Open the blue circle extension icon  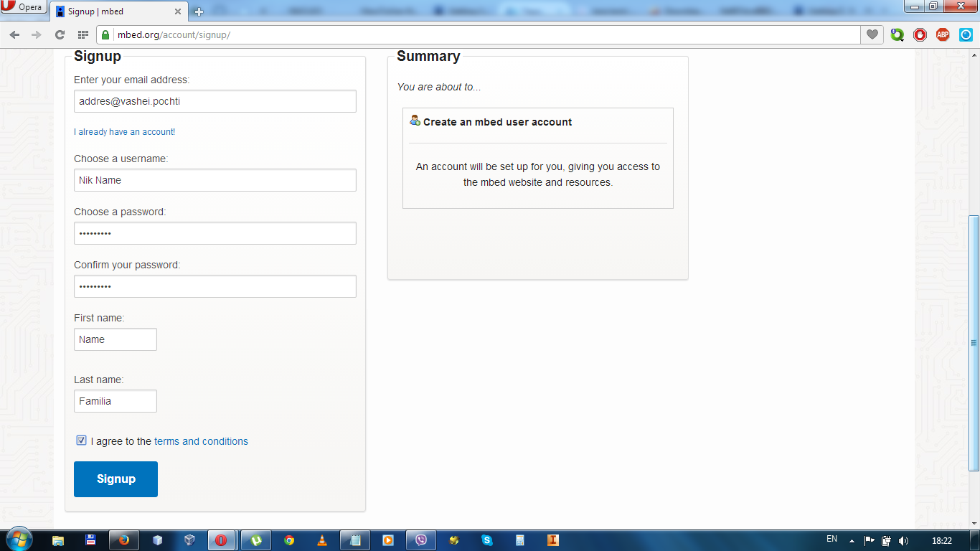tap(966, 34)
